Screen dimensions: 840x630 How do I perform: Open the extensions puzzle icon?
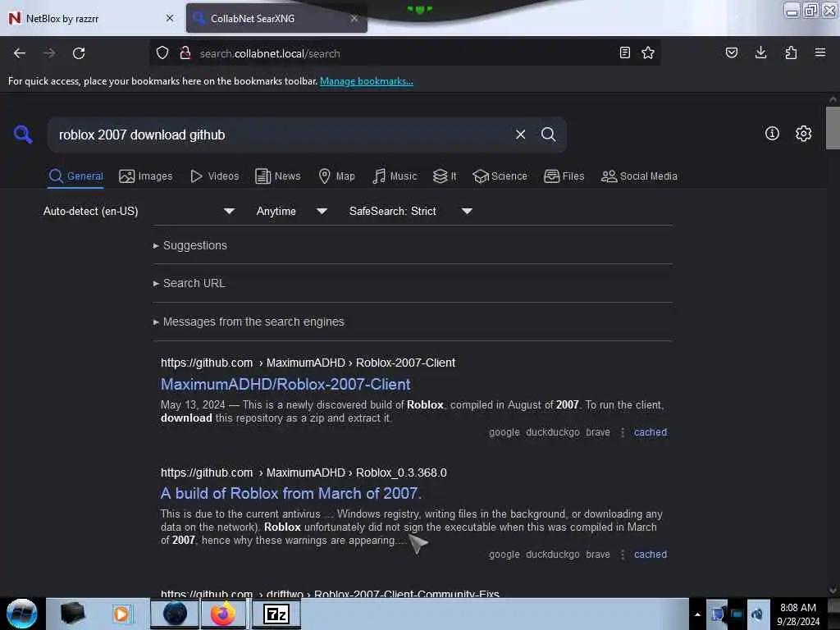click(x=791, y=52)
